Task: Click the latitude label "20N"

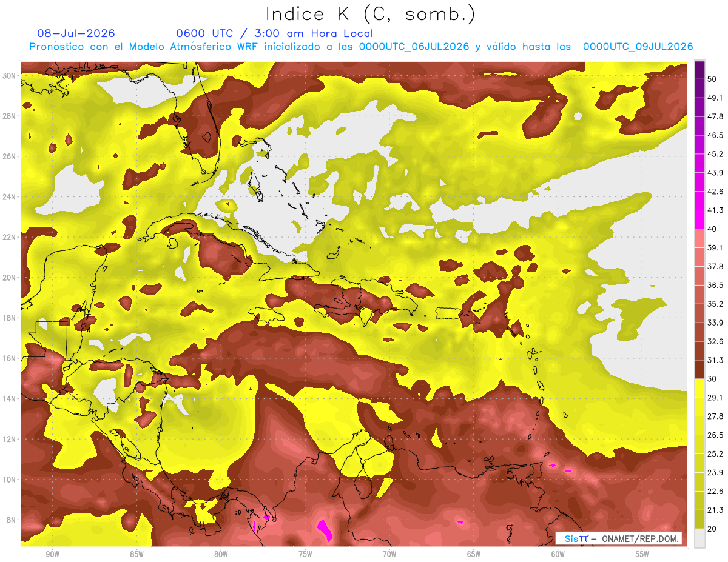Action: 9,278
